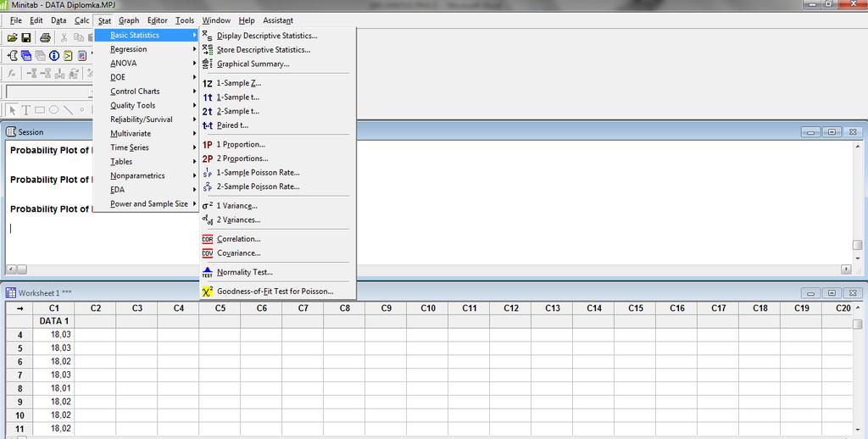Screen dimensions: 868x439
Task: Select column header C5
Action: tap(220, 308)
